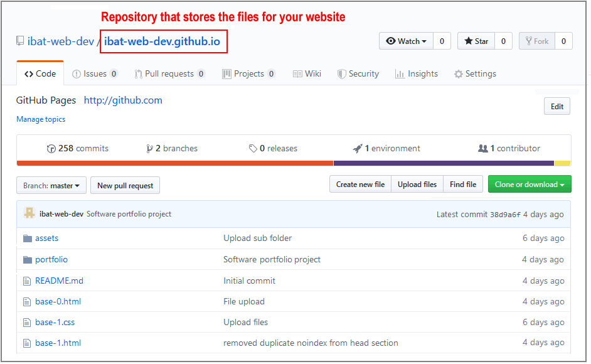This screenshot has height=364, width=591.
Task: Click the stargazers count 0
Action: tap(503, 41)
